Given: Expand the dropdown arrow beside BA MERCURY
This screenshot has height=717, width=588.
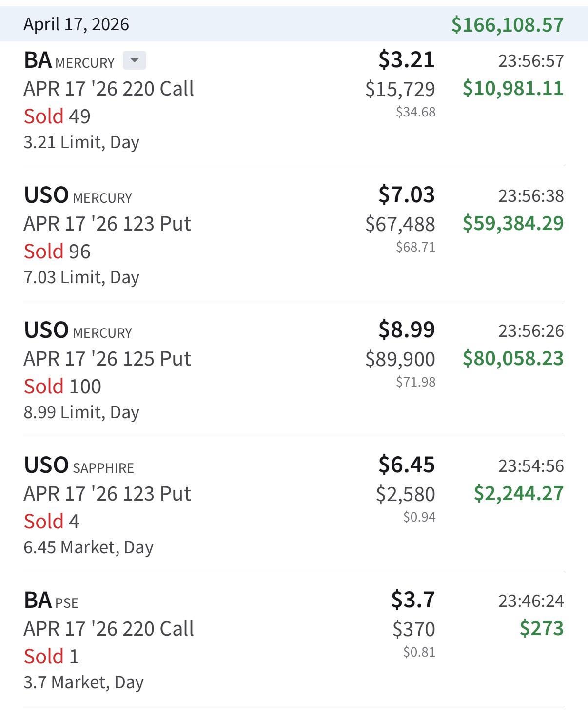Looking at the screenshot, I should tap(135, 61).
